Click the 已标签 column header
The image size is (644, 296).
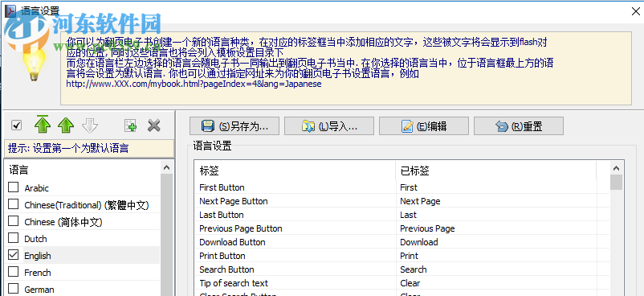(496, 171)
